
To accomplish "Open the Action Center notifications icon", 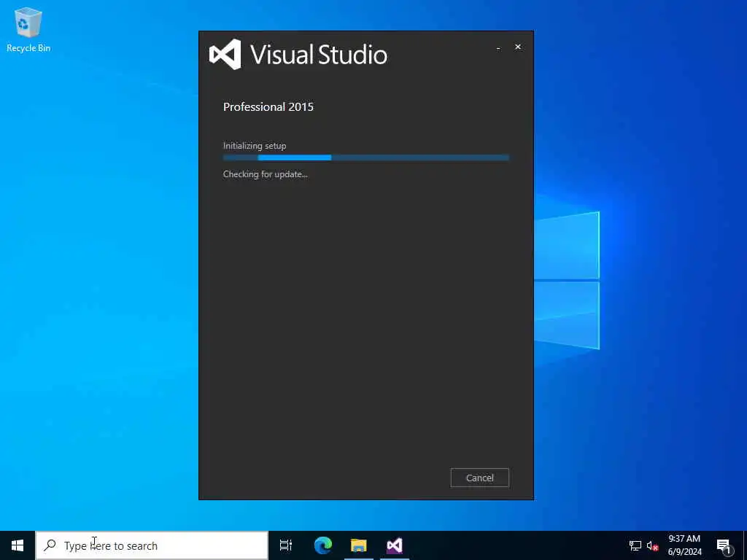I will (x=724, y=545).
